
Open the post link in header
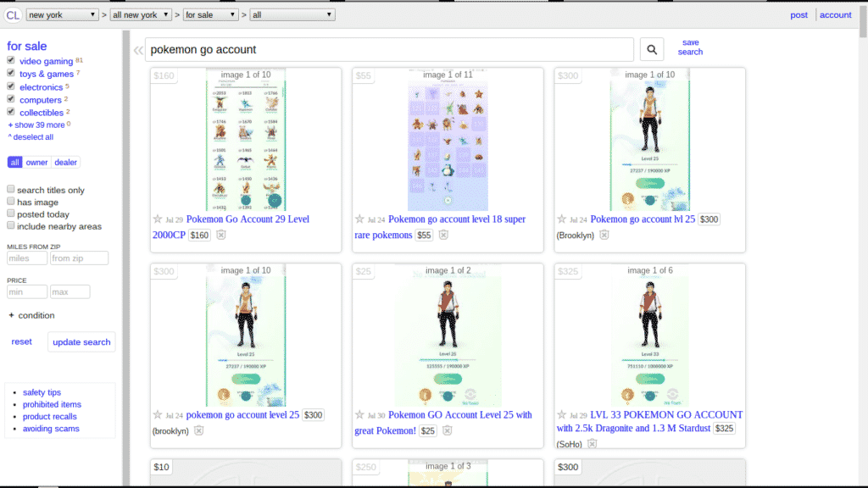[x=798, y=15]
